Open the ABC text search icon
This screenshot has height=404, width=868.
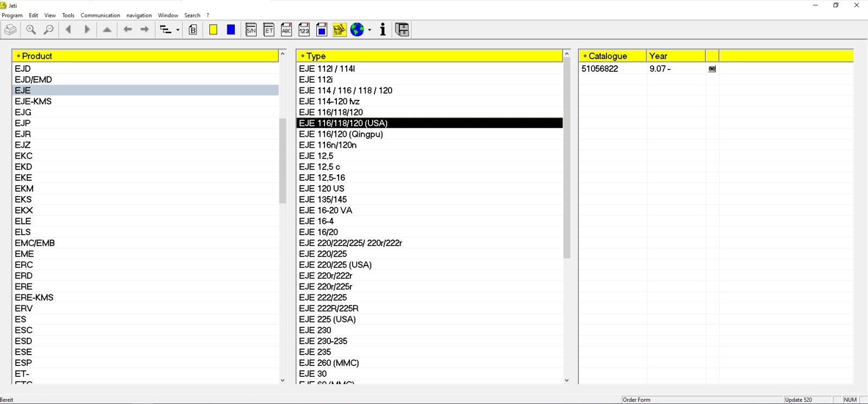coord(286,30)
